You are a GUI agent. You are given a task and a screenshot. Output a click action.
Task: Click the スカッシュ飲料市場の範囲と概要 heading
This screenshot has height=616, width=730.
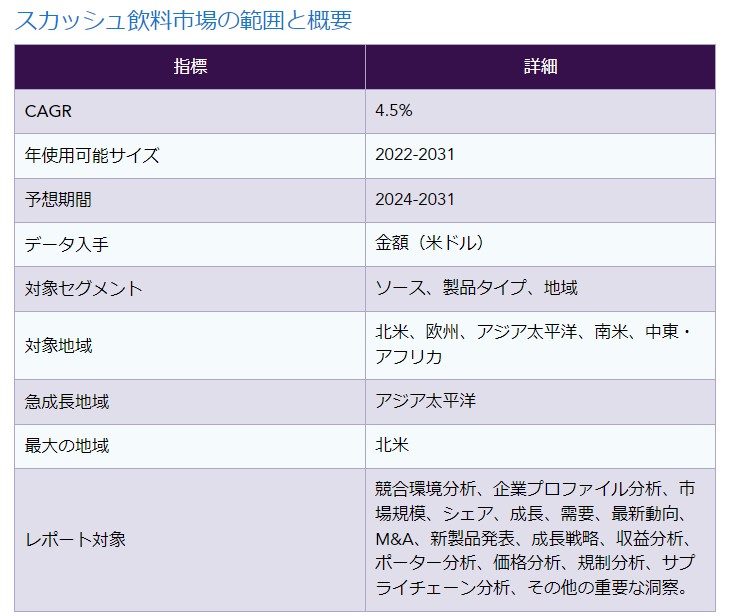[183, 21]
